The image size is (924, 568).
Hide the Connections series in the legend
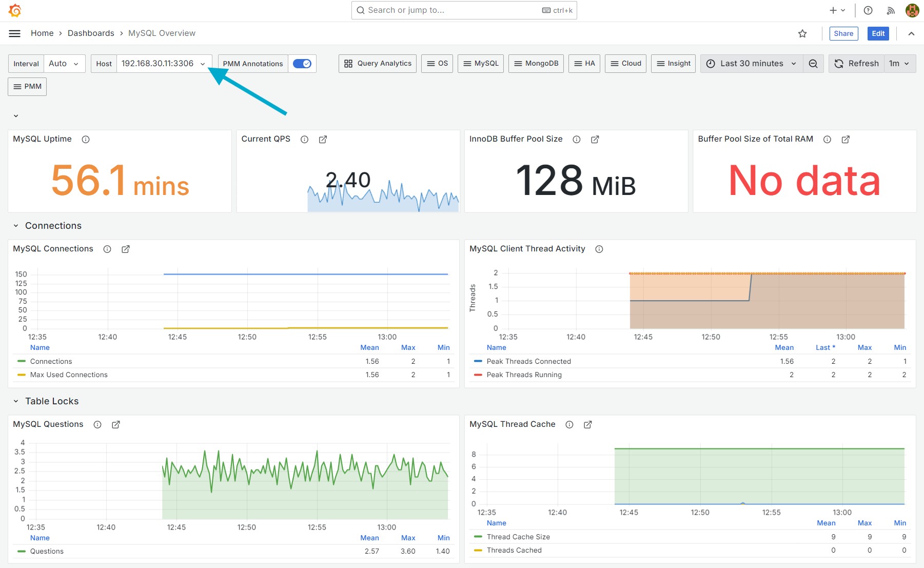pyautogui.click(x=51, y=361)
